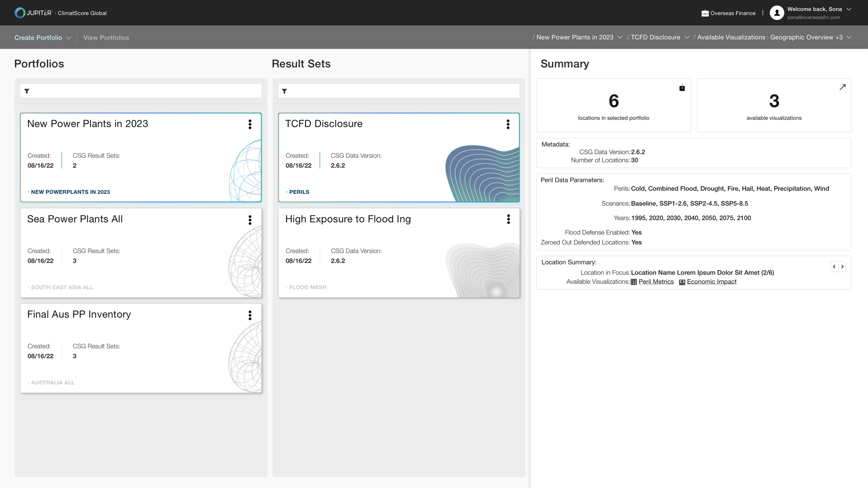Click the Peril Metrics table icon
This screenshot has height=488, width=868.
634,282
